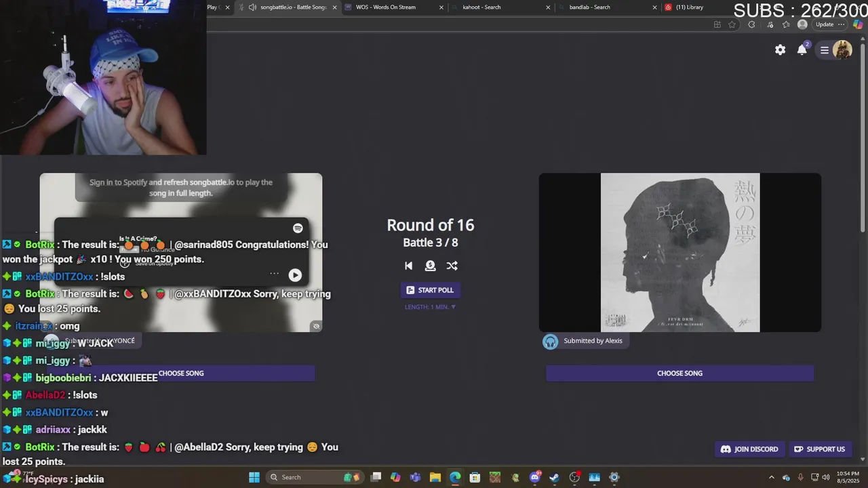
Task: Toggle hide on left song embed
Action: point(316,326)
